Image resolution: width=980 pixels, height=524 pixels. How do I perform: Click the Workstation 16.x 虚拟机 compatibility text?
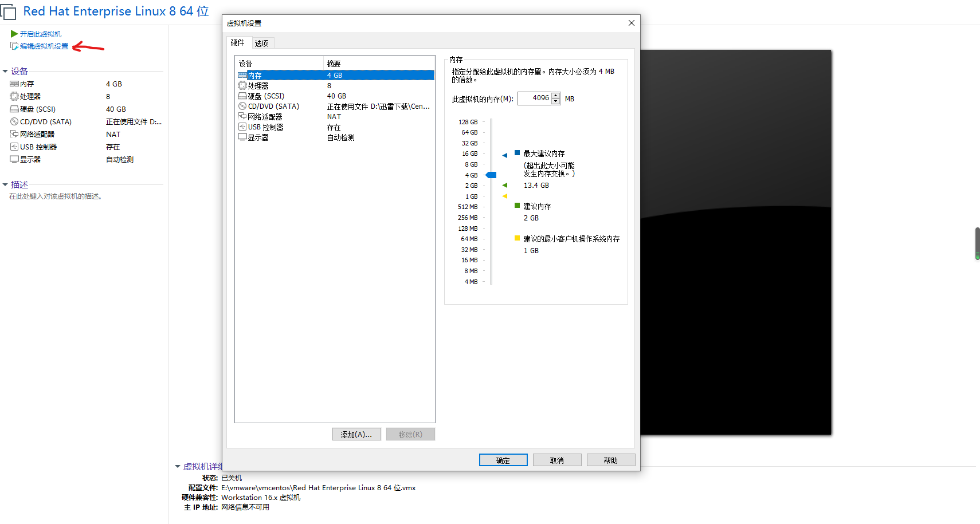[x=261, y=498]
